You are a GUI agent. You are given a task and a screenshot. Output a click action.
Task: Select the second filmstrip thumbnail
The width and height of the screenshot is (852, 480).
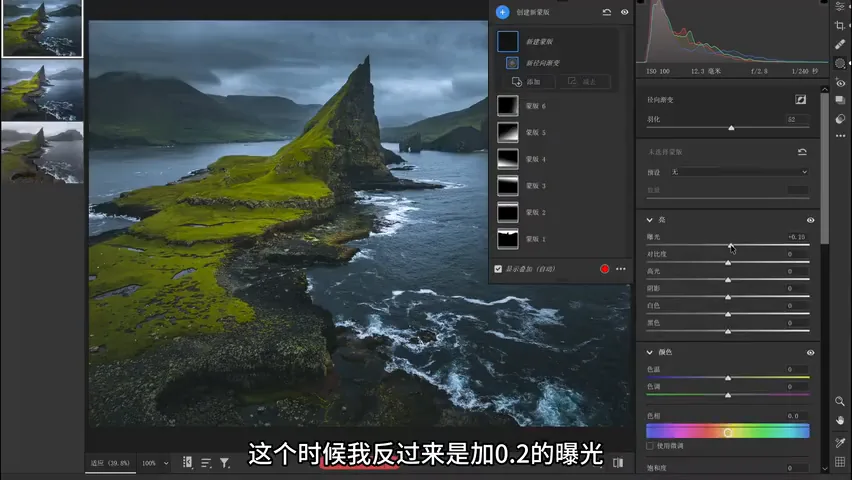(42, 90)
